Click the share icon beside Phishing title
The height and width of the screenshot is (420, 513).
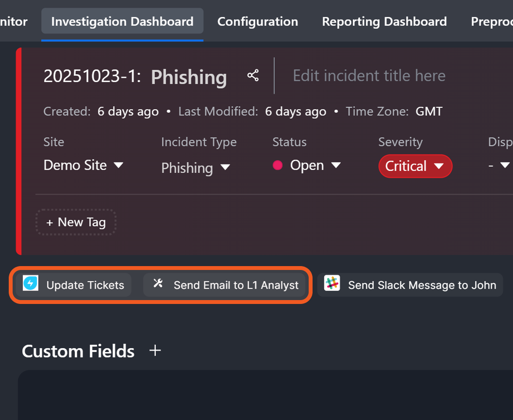253,76
